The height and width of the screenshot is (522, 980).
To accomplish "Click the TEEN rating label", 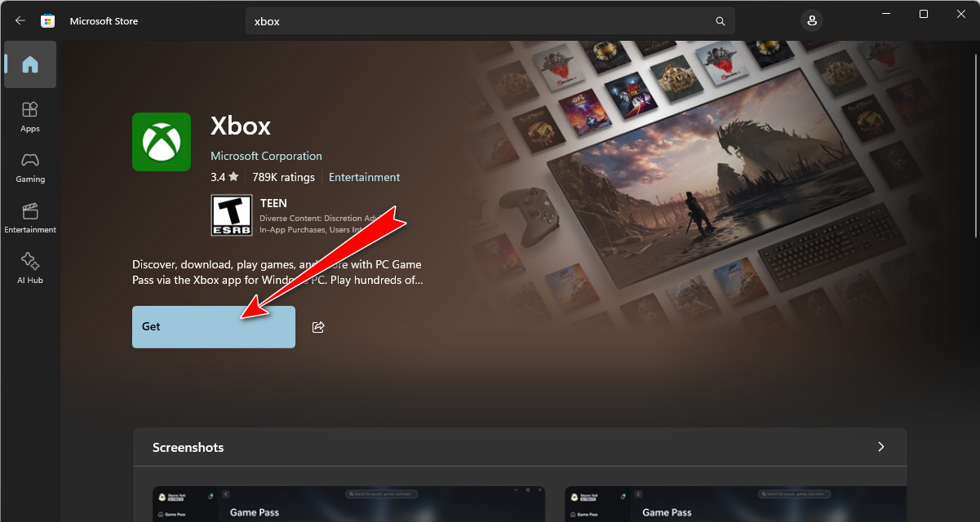I will tap(273, 203).
